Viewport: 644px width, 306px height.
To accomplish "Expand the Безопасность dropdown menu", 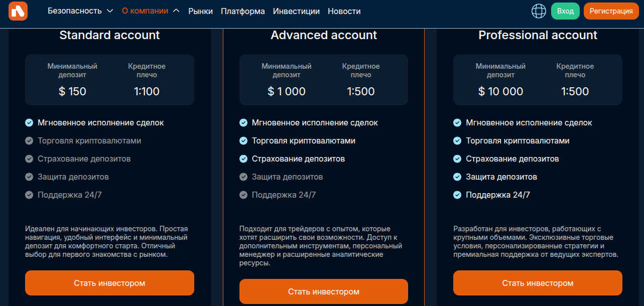I will [75, 11].
